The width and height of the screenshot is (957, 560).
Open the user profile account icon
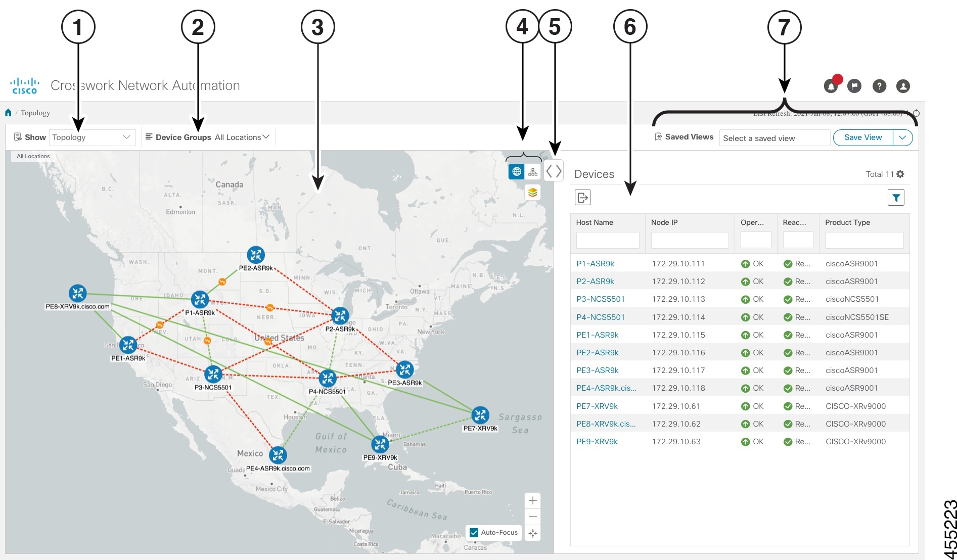(x=903, y=86)
